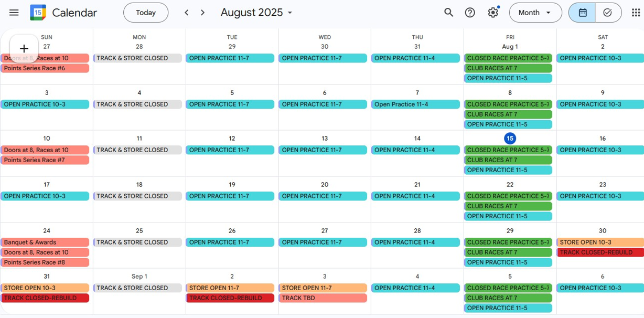Open TRACK TBD event on September 3
The height and width of the screenshot is (318, 644).
pos(323,298)
